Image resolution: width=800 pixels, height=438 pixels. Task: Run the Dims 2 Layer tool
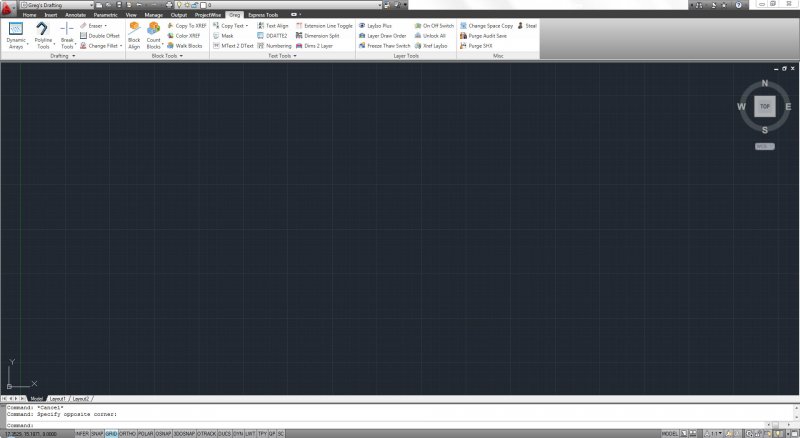(x=314, y=46)
